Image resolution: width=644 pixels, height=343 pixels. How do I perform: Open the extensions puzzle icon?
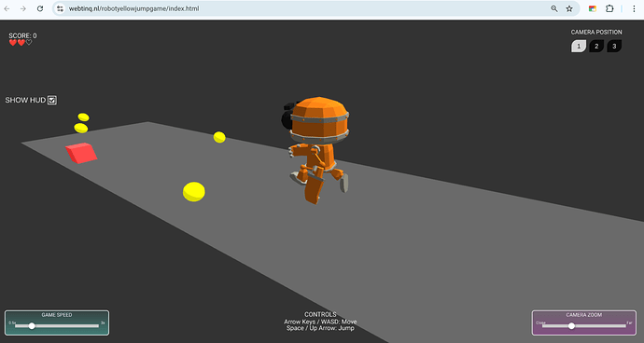coord(609,8)
